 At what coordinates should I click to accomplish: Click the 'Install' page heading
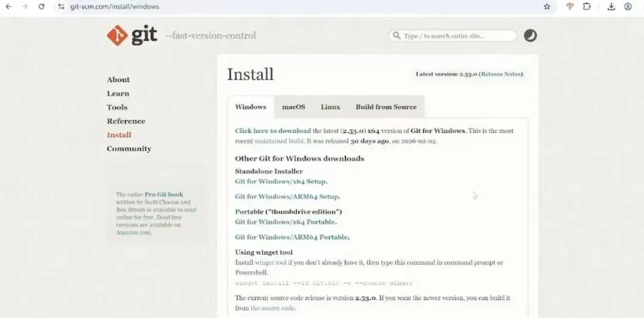coord(250,75)
